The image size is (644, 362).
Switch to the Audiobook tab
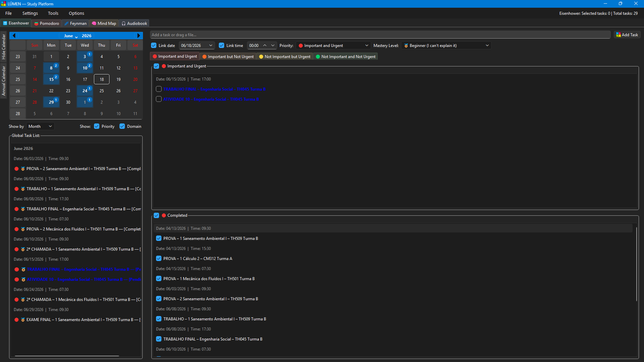pyautogui.click(x=134, y=23)
